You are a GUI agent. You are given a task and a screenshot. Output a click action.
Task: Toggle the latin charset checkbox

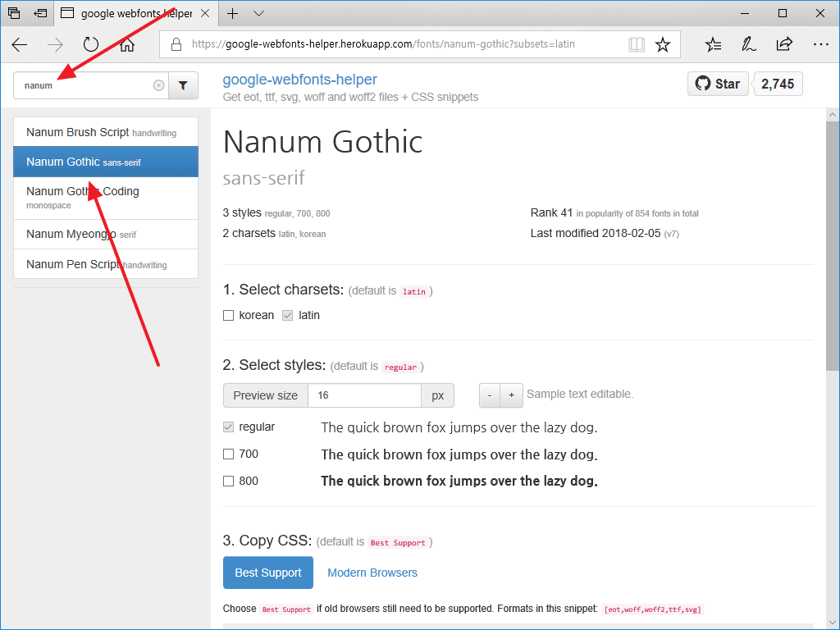pyautogui.click(x=288, y=316)
